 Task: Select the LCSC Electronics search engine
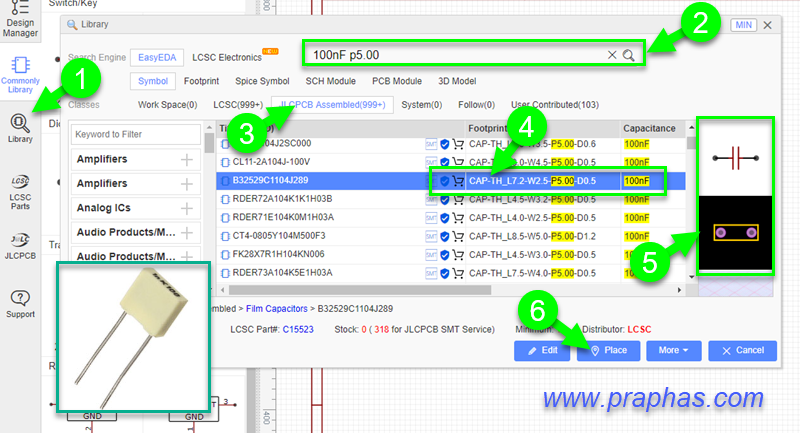(227, 58)
